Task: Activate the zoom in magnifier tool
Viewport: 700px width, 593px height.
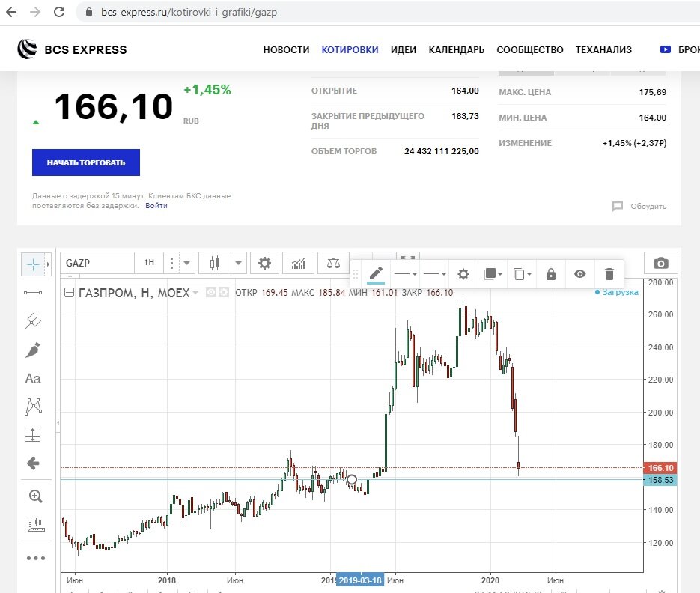Action: [35, 496]
